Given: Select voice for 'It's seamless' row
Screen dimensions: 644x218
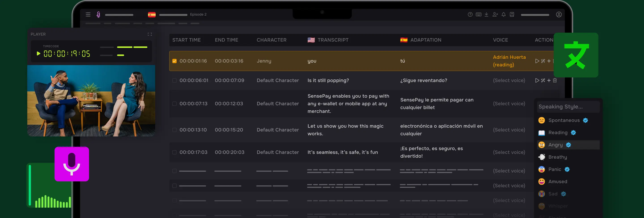Looking at the screenshot, I should [x=509, y=152].
